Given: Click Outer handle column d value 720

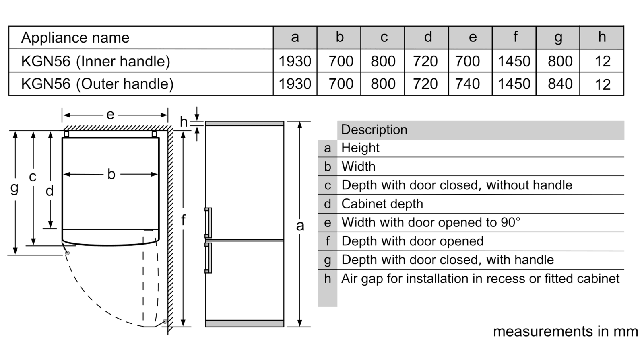Looking at the screenshot, I should (425, 84).
